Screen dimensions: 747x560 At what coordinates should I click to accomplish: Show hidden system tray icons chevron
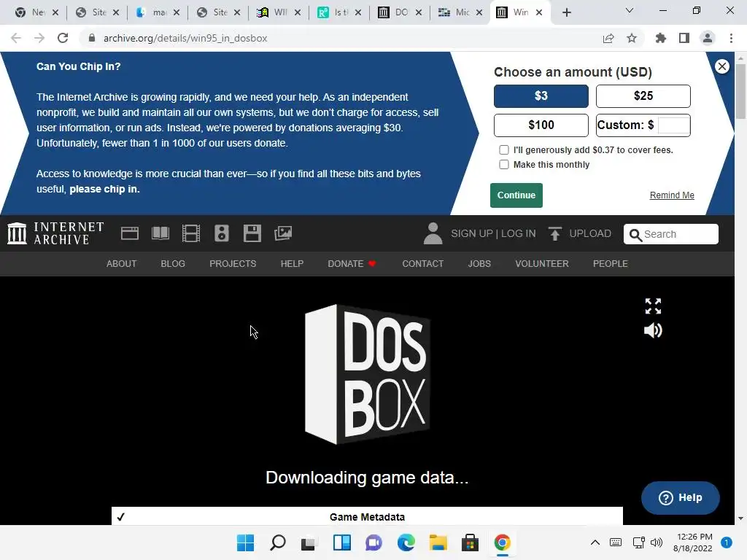(595, 542)
